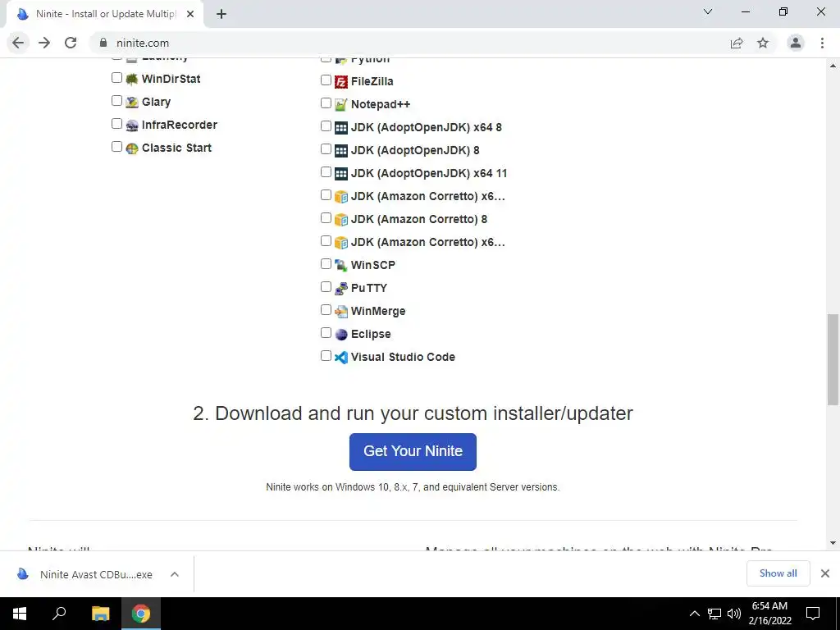Click the WinMerge app icon
The image size is (840, 630).
coord(341,312)
